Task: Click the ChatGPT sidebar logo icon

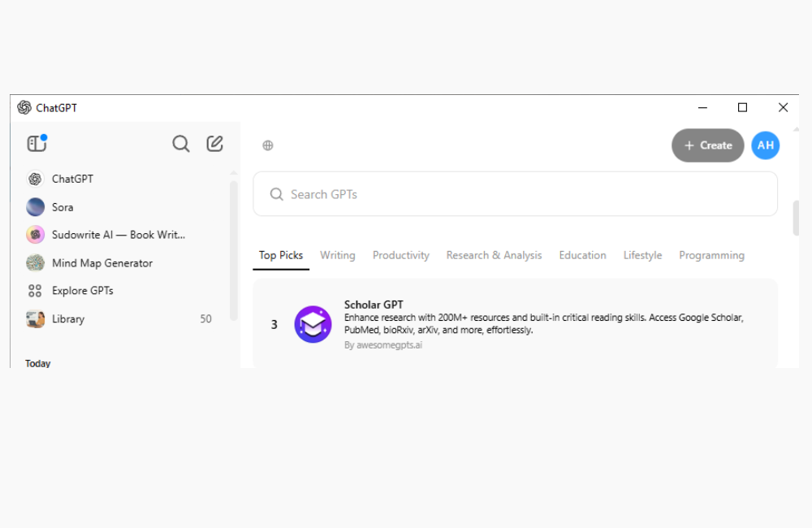Action: pos(35,179)
